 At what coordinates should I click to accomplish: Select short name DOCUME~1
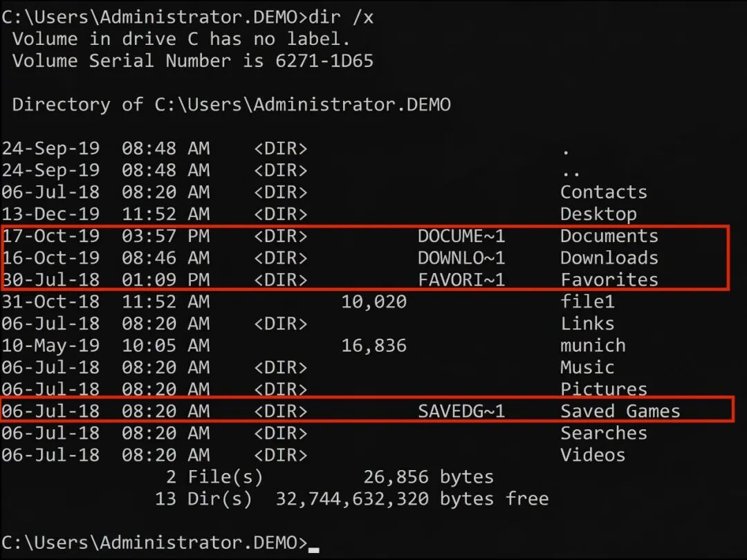461,236
